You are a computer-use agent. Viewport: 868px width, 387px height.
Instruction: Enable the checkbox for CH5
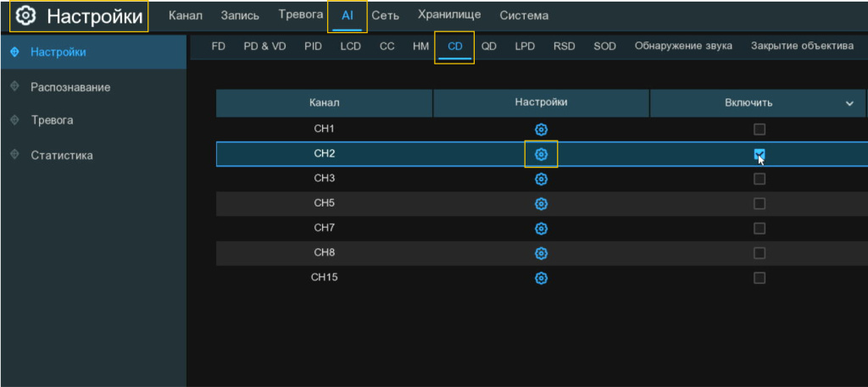(x=759, y=203)
